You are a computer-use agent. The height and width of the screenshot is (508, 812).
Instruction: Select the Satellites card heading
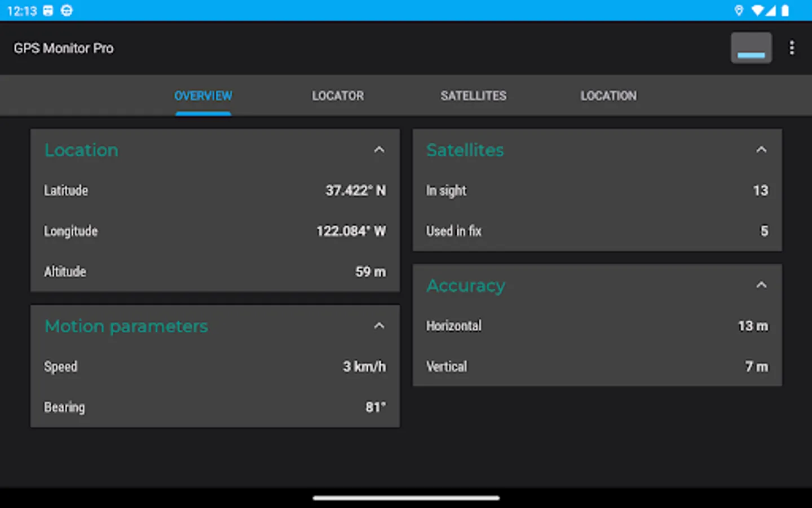click(x=465, y=150)
